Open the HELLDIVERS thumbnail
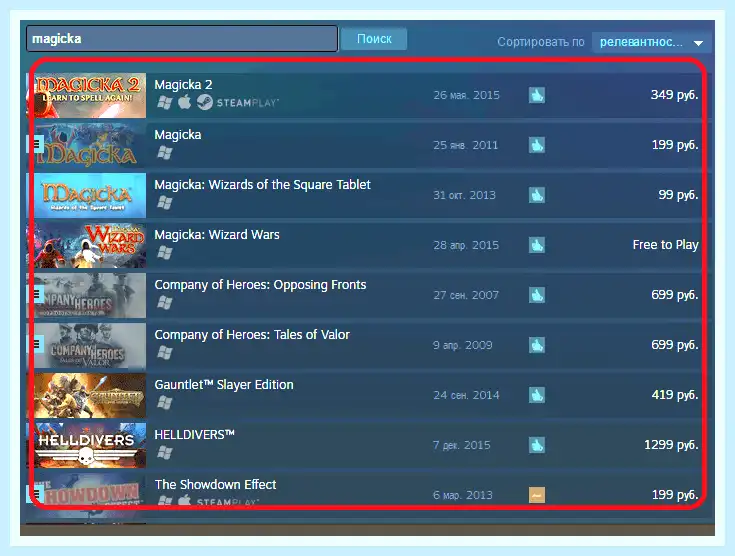This screenshot has width=735, height=556. 87,445
